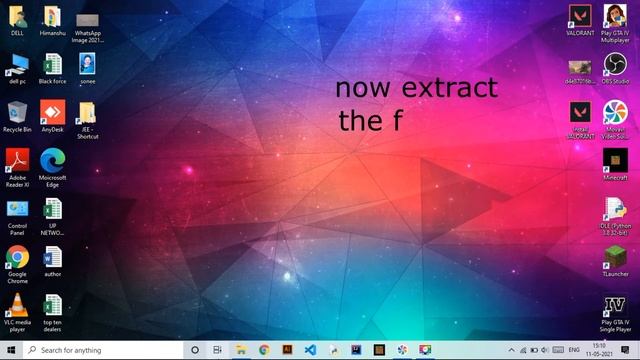The image size is (640, 360).
Task: Select the Recycle Bin icon
Action: 17,117
